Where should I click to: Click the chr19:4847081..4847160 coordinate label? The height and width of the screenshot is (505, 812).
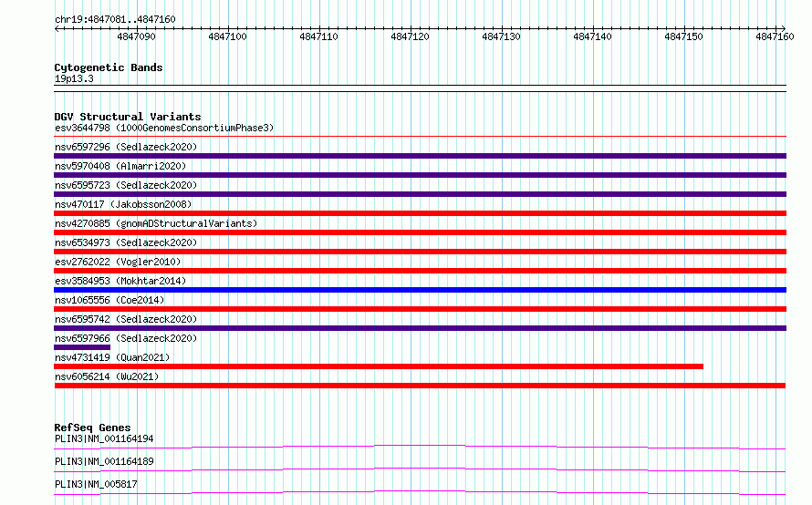[x=115, y=19]
